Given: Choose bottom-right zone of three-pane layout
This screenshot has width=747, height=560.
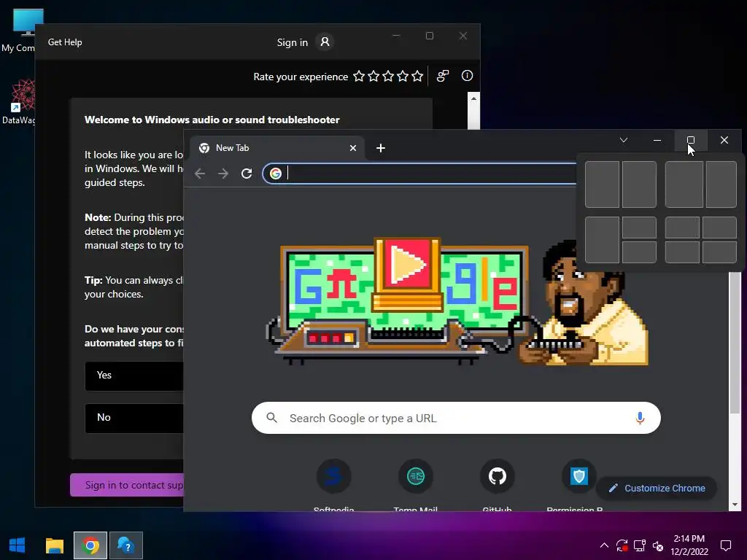Looking at the screenshot, I should (639, 252).
